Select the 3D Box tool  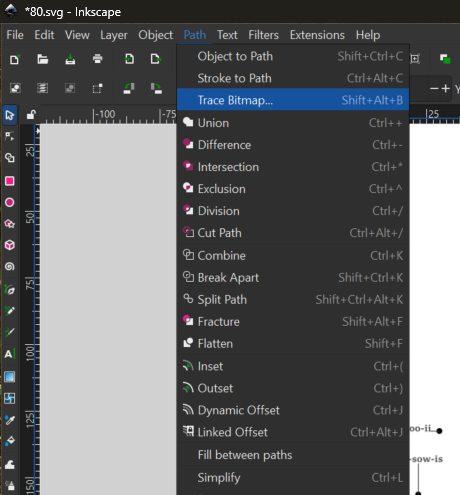pos(10,245)
